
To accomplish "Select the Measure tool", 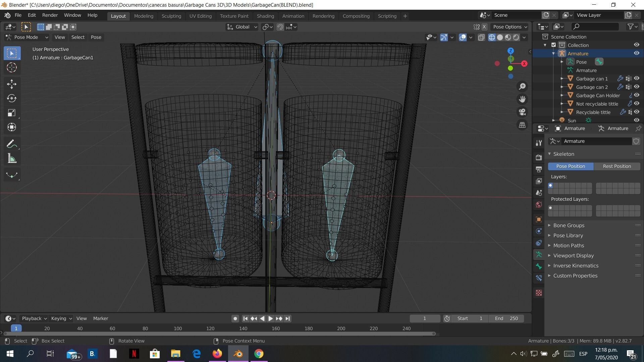I will [12, 159].
